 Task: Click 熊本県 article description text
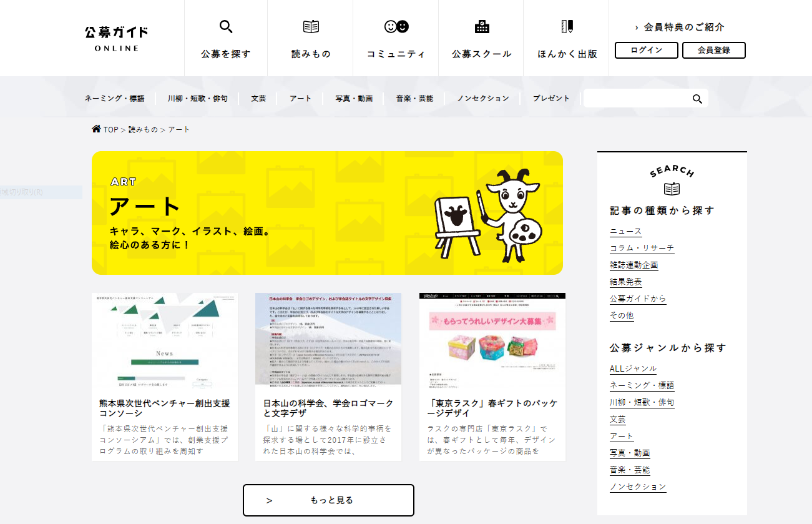165,440
